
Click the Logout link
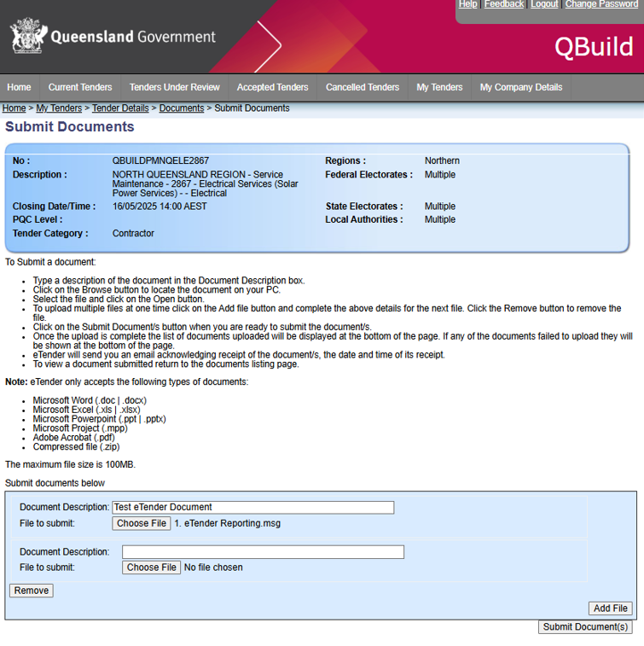(x=544, y=4)
